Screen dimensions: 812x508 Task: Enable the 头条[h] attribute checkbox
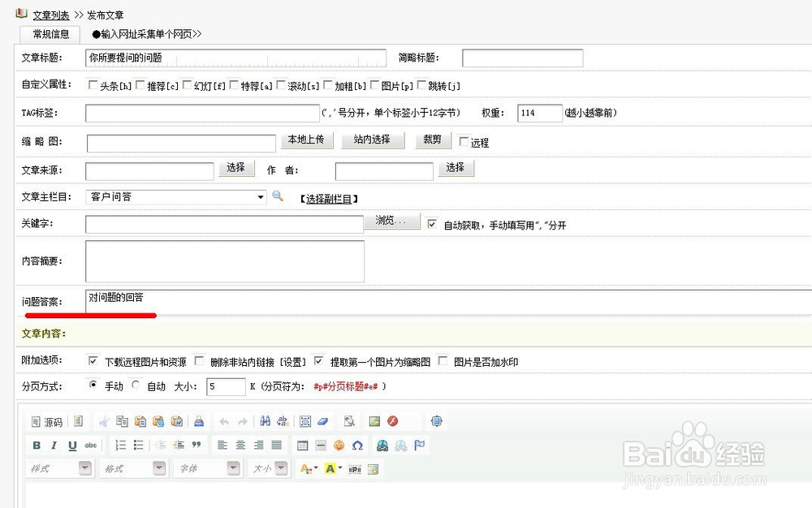pyautogui.click(x=93, y=84)
